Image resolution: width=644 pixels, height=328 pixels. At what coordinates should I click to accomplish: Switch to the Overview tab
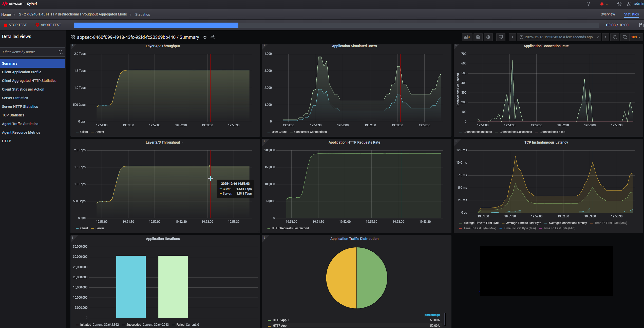click(x=608, y=14)
